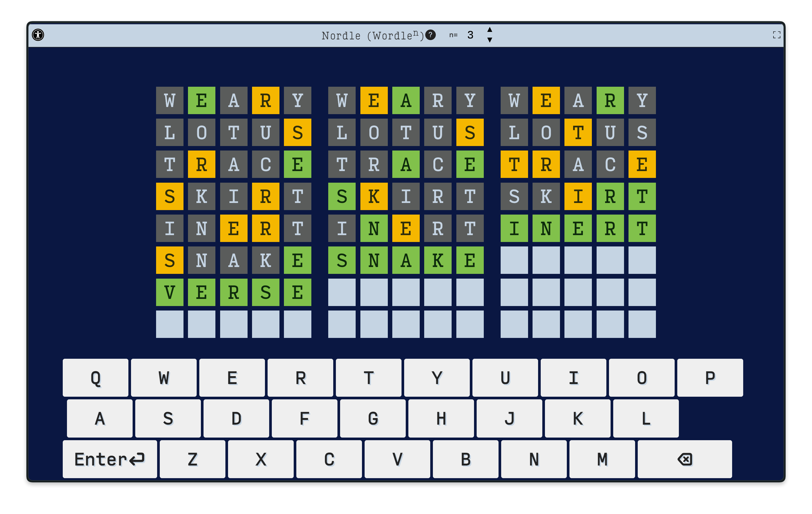Screen dimensions: 812x514
Task: Tap the Z key on keyboard
Action: (192, 459)
